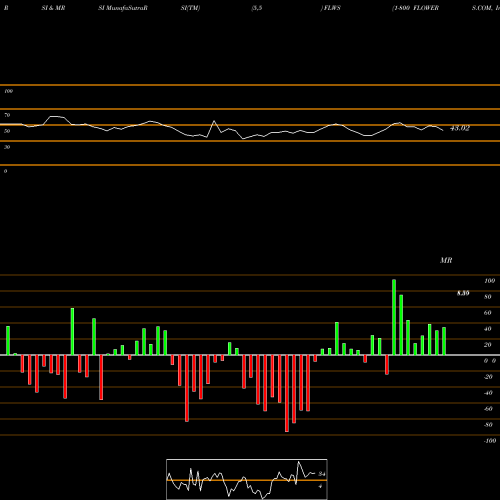Viewport: 500px width, 500px height.
Task: Click the 70 level label on RSI axis
Action: [7, 115]
